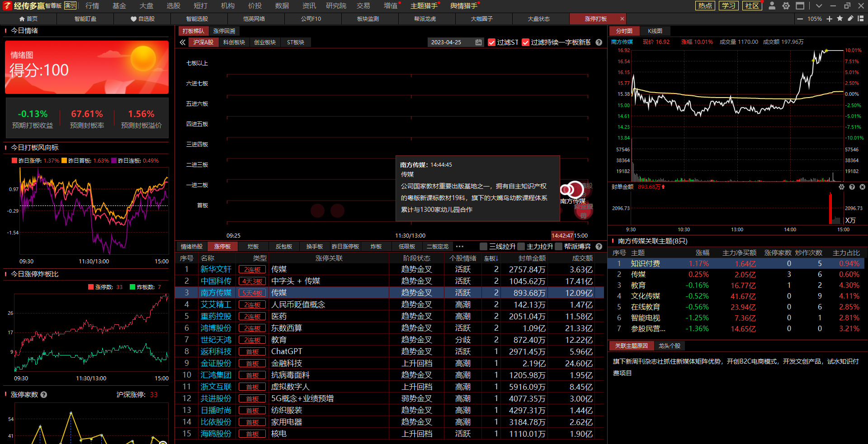The width and height of the screenshot is (868, 444).
Task: Toggle 过滤持续一字板新股 checkbox
Action: click(526, 42)
